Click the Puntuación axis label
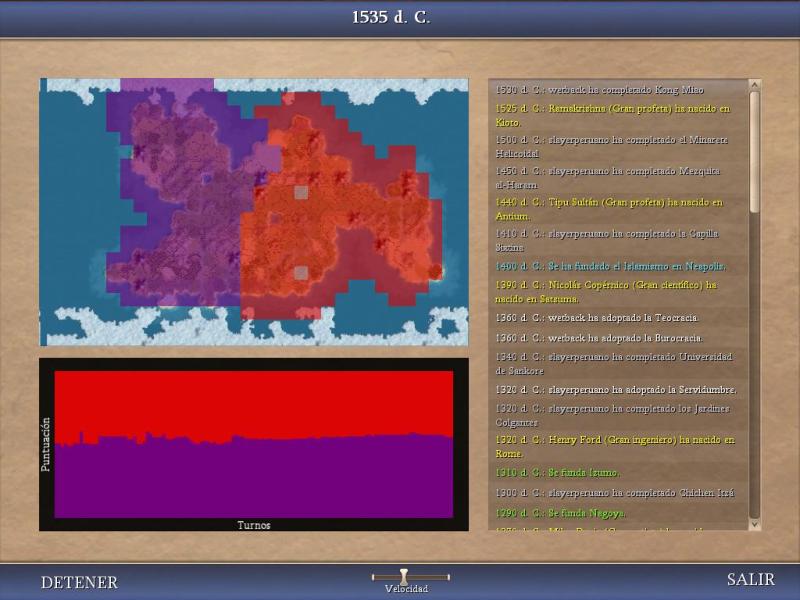 pyautogui.click(x=46, y=445)
